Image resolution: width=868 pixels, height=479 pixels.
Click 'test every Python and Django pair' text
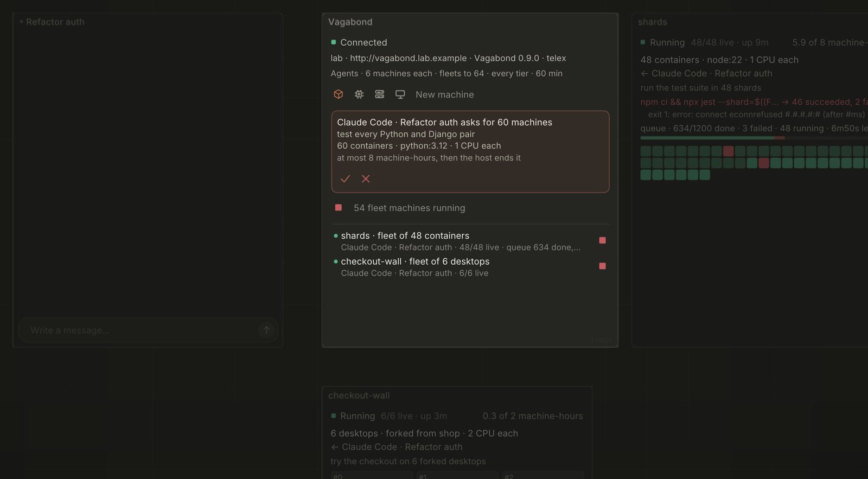[406, 134]
